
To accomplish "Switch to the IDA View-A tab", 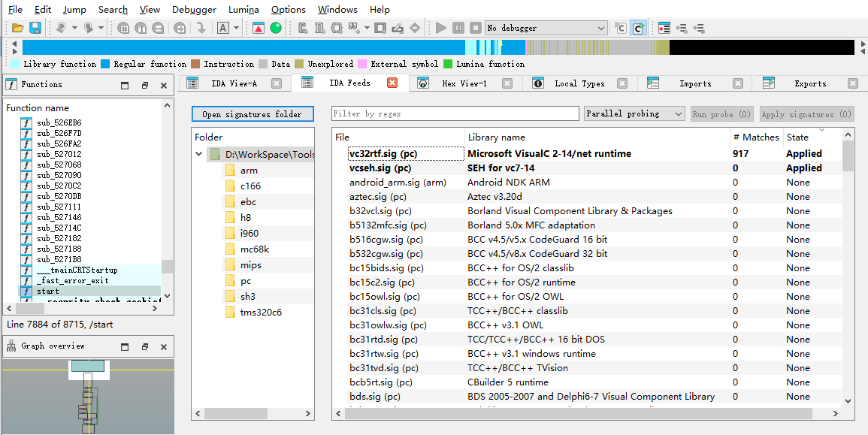I will point(234,83).
